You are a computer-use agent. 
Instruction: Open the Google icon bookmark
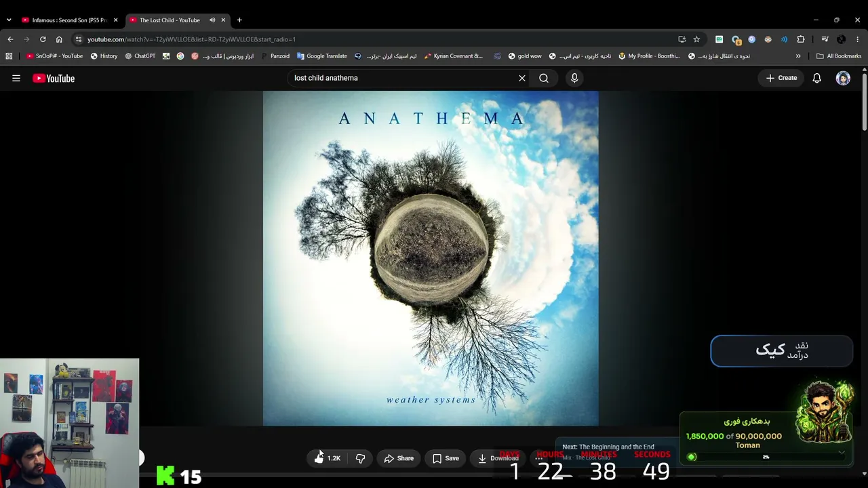(x=180, y=56)
